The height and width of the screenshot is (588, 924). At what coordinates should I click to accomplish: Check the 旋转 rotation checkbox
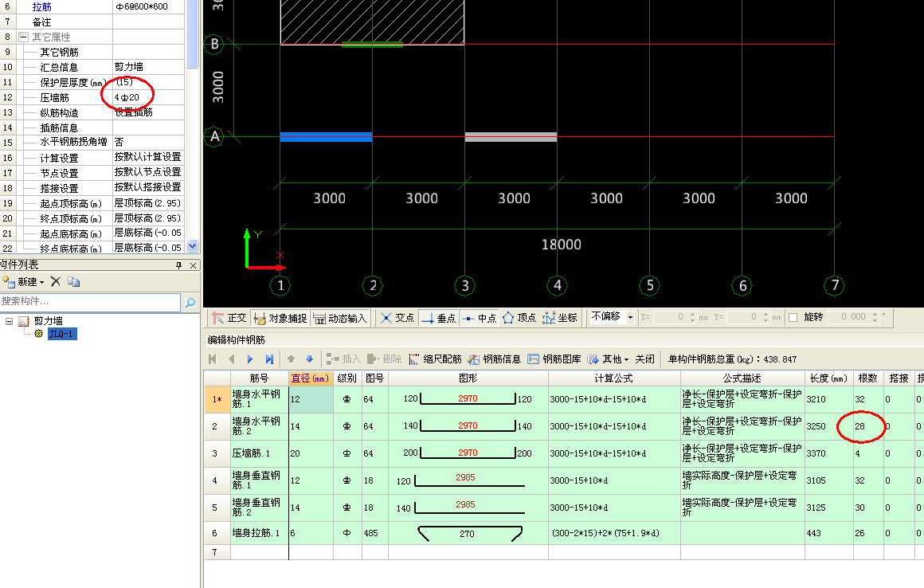tap(793, 318)
